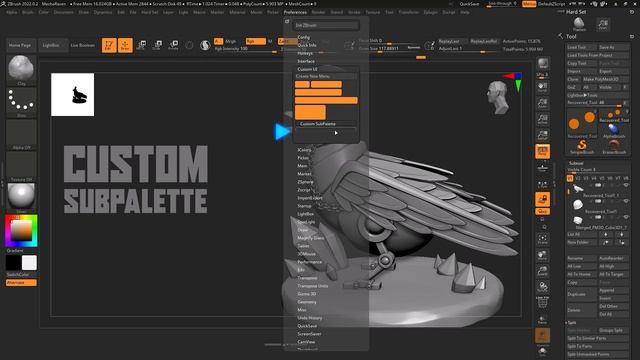640x360 pixels.
Task: Activate the Edit mode button
Action: [109, 45]
